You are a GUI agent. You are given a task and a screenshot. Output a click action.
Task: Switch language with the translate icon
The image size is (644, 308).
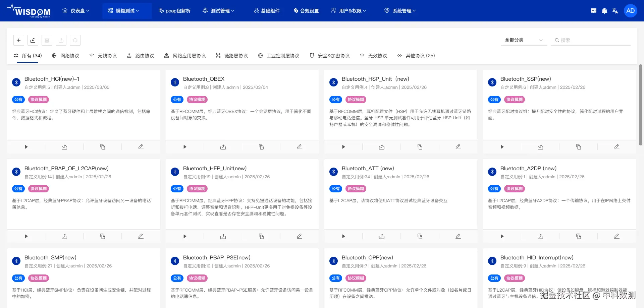click(615, 11)
